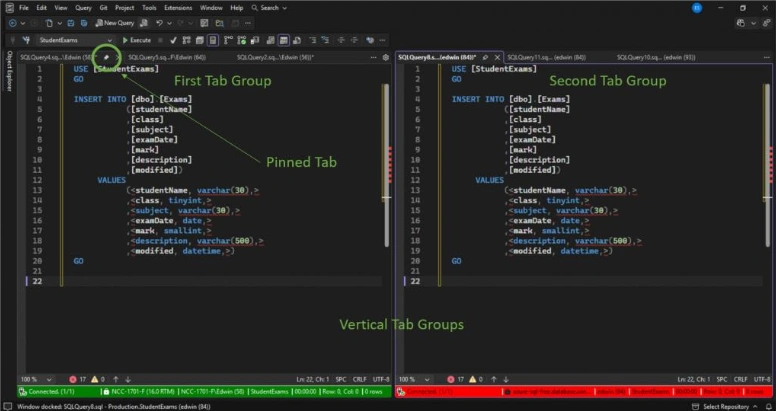776x411 pixels.
Task: Switch to SQLQuery5.sql tab
Action: pyautogui.click(x=167, y=57)
